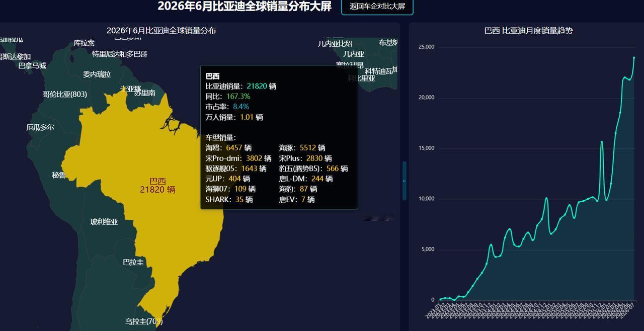
Task: Select 巴拉圭 on the map
Action: (x=133, y=262)
